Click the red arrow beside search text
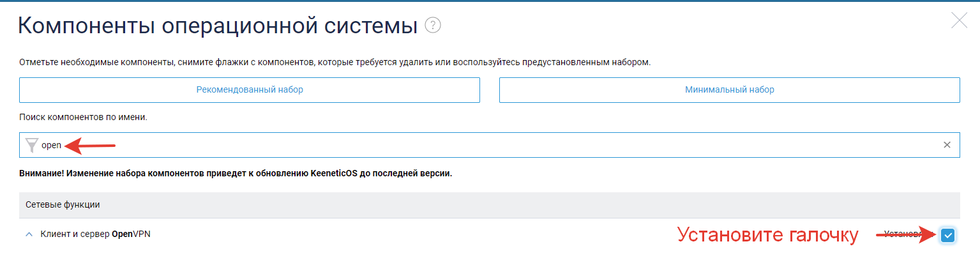 tap(90, 146)
